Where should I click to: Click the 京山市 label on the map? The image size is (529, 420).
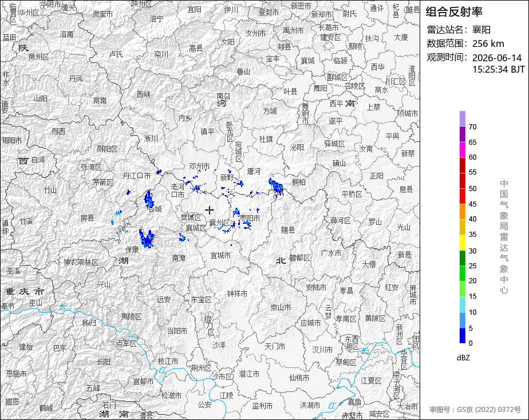(281, 307)
